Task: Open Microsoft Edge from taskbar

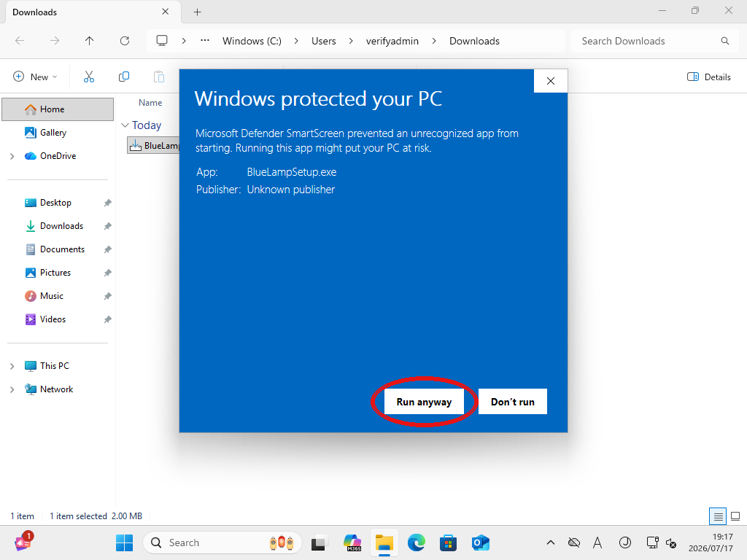Action: pos(417,542)
